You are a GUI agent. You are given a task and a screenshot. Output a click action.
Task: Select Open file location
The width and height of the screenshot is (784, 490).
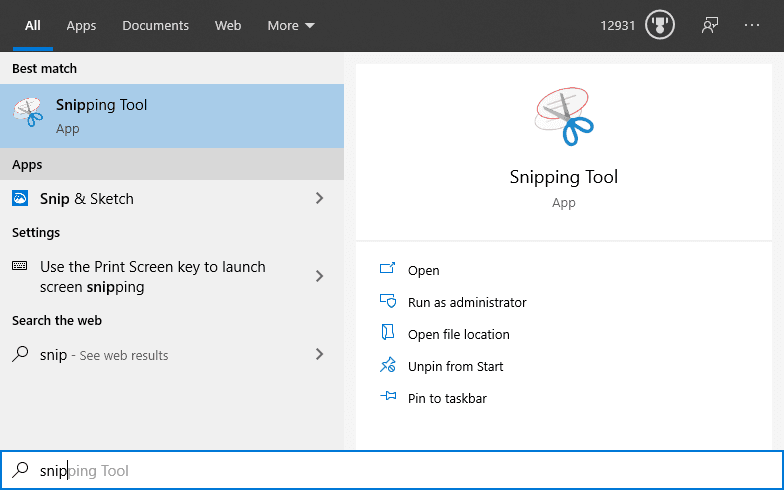click(x=458, y=334)
